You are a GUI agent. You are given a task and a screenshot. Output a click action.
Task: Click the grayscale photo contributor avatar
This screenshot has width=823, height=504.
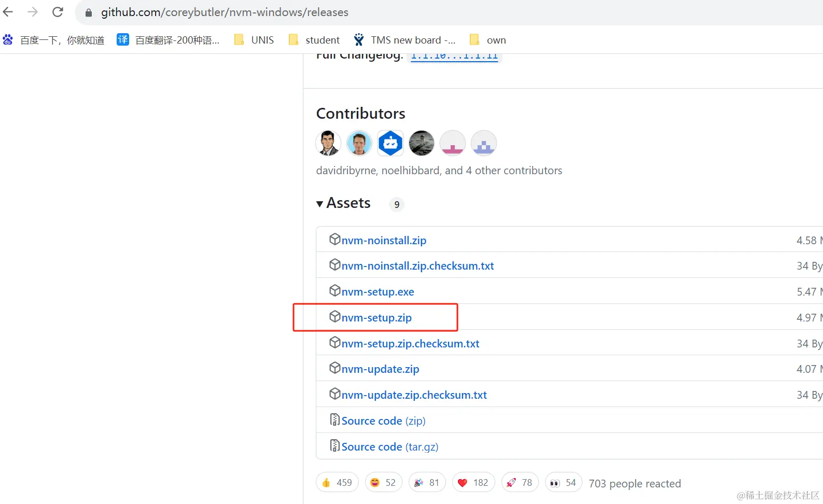(x=422, y=143)
